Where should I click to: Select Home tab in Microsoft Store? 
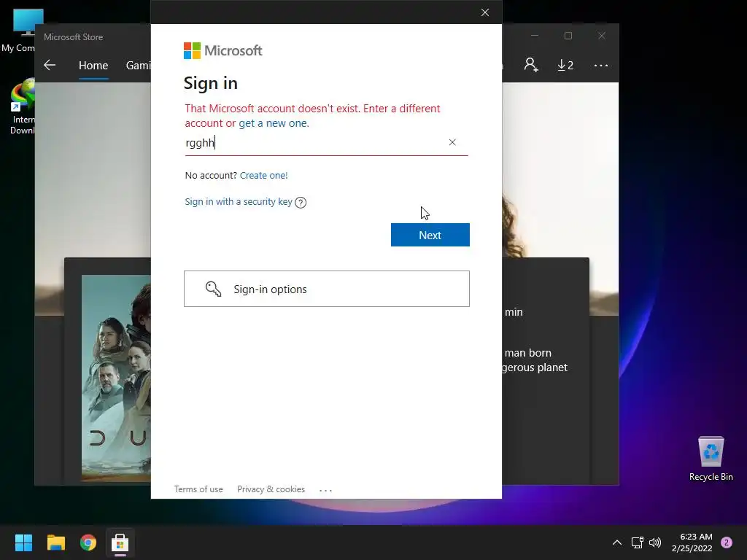coord(93,65)
